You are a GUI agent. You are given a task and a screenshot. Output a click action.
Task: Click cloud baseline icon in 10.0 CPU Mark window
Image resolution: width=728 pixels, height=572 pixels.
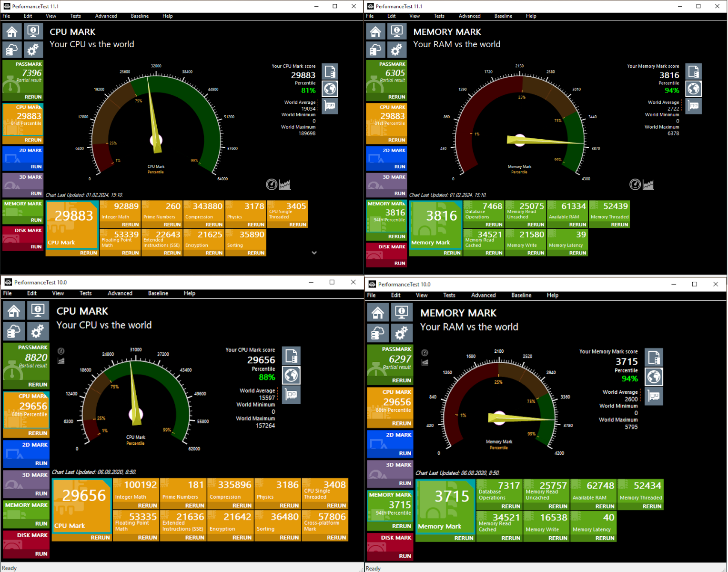[14, 331]
